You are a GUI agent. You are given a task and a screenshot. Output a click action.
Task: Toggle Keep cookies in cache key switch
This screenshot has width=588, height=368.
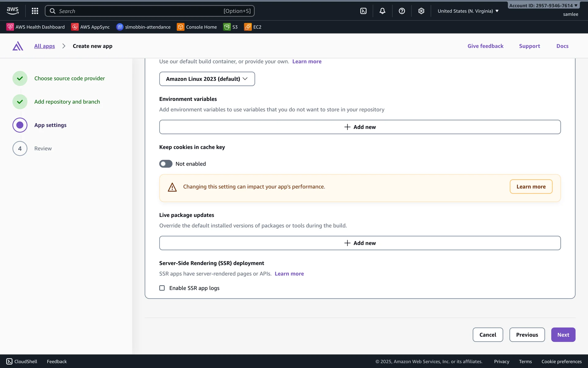[x=166, y=164]
